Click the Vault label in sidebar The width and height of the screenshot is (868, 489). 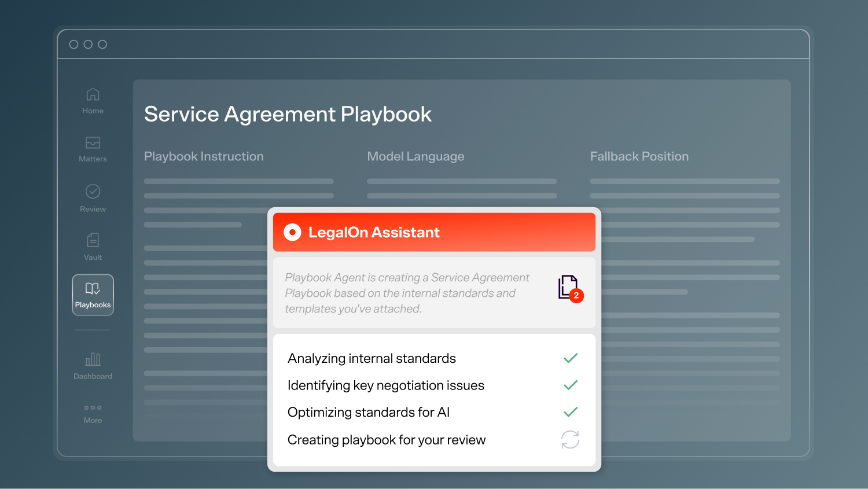[93, 258]
